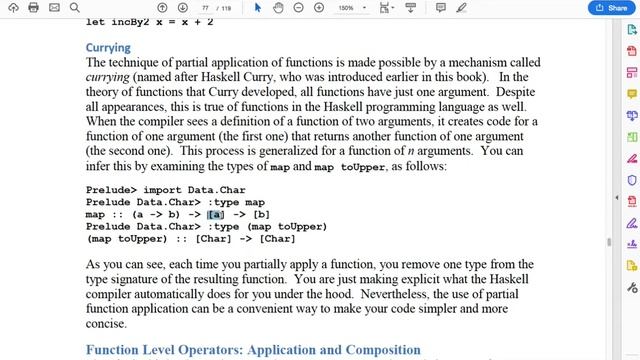Activate the selection arrow tool
The width and height of the screenshot is (640, 360).
[x=258, y=8]
